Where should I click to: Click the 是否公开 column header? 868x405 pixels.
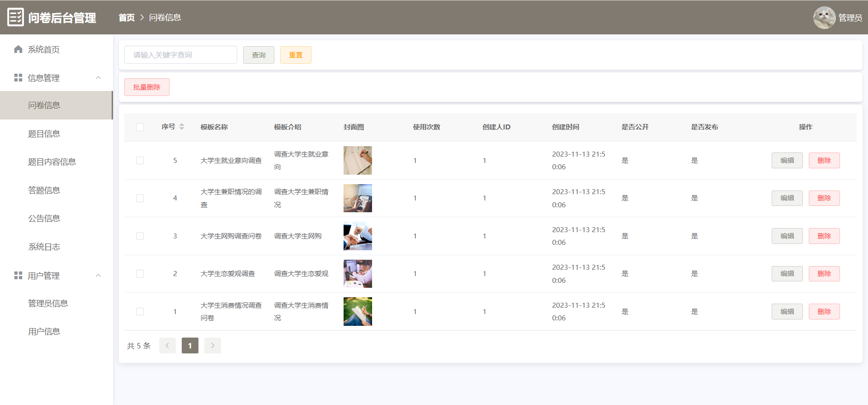point(635,127)
